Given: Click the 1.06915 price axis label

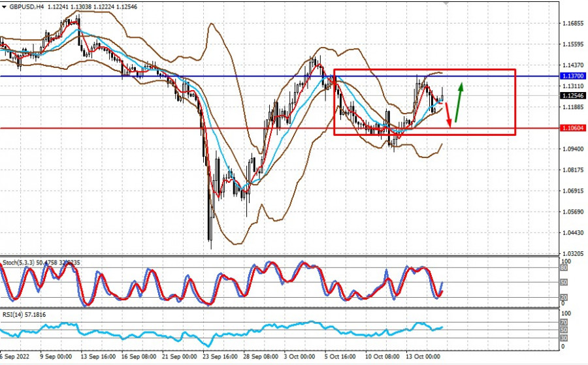Looking at the screenshot, I should coord(573,191).
